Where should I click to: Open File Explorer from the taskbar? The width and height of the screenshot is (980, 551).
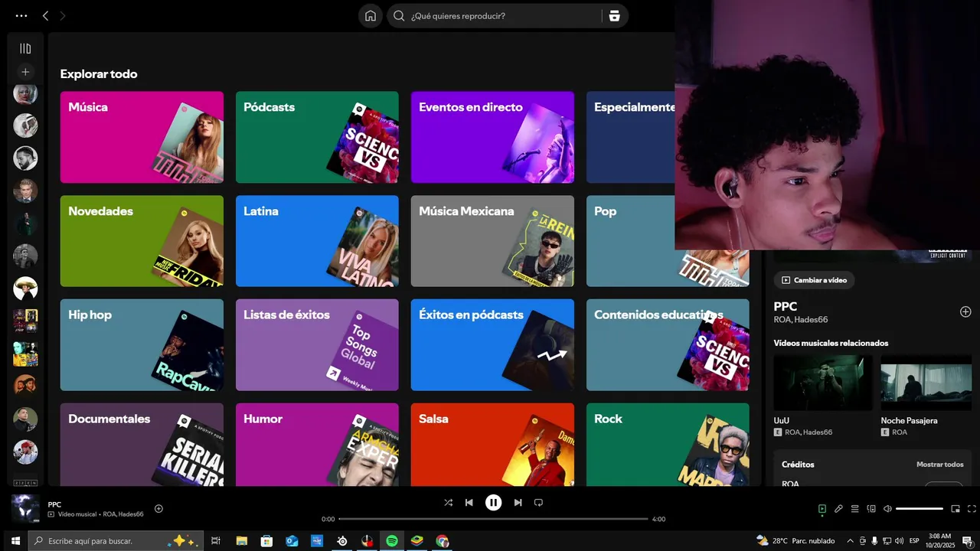241,541
